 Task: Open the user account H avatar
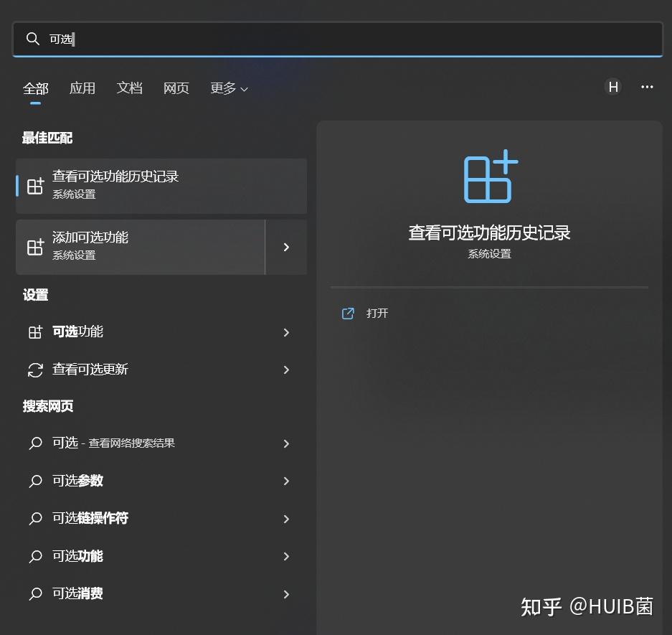pyautogui.click(x=613, y=87)
